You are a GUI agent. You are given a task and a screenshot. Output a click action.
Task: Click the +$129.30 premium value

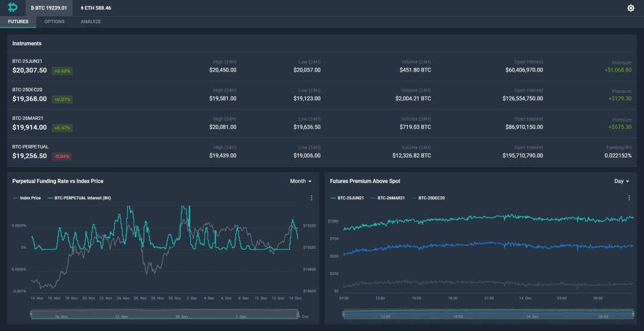pyautogui.click(x=620, y=99)
